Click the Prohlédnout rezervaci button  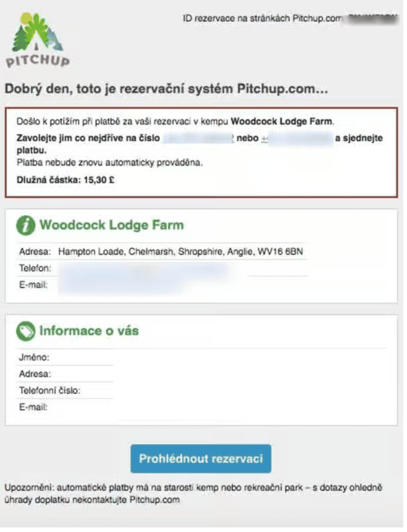[201, 459]
